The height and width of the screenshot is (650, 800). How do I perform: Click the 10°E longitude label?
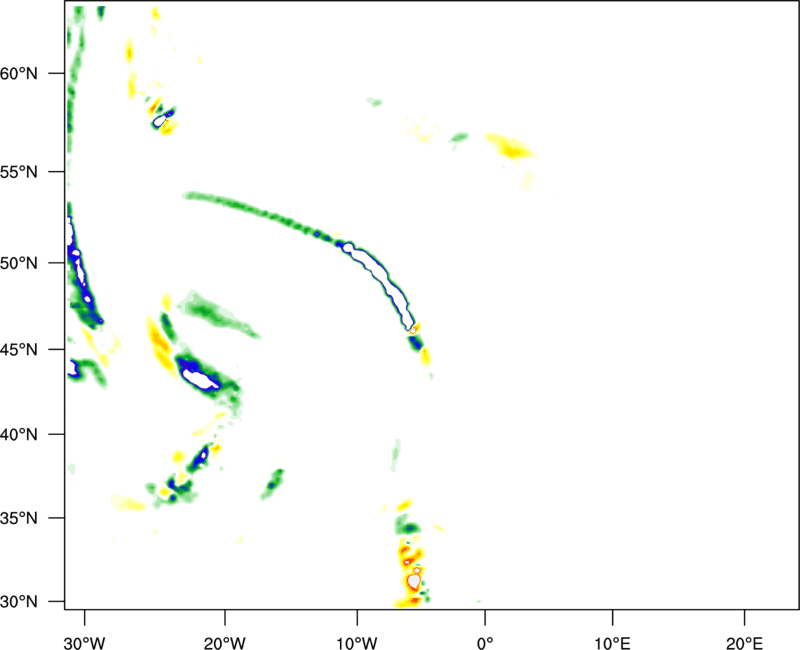click(x=613, y=643)
